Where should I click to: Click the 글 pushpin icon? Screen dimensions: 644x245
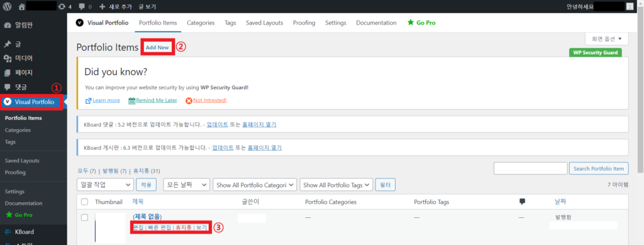(8, 44)
